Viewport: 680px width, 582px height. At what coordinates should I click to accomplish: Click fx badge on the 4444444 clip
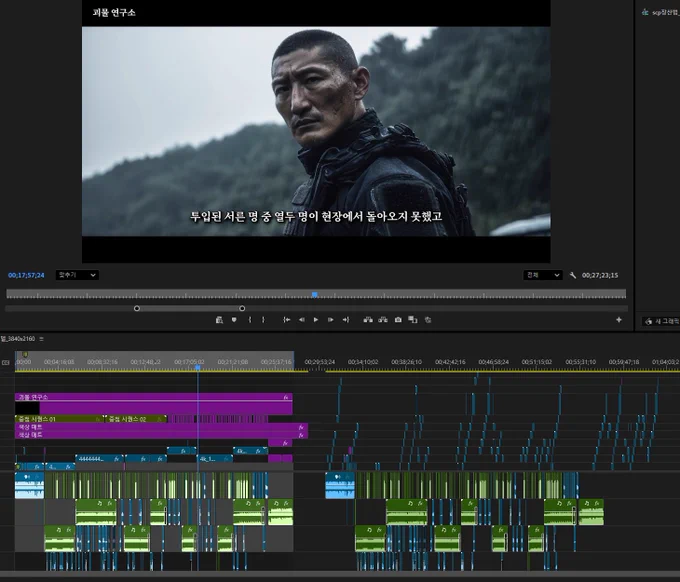pos(117,458)
